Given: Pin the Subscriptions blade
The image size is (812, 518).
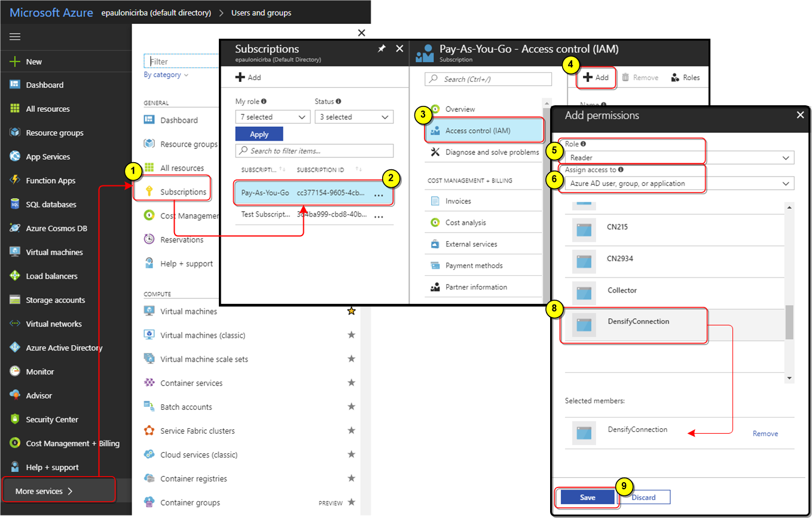Looking at the screenshot, I should (381, 49).
